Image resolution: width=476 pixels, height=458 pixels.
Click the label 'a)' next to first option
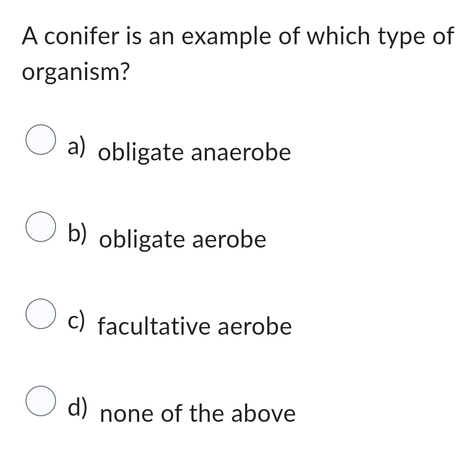76,147
